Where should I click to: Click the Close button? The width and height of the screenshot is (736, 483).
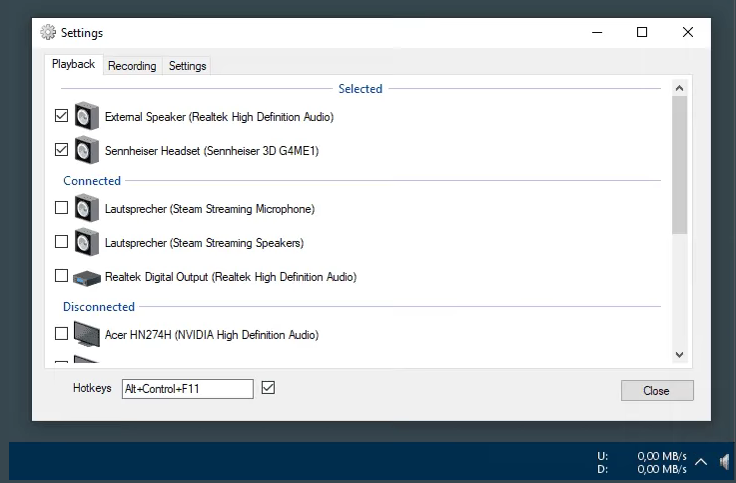pyautogui.click(x=657, y=391)
